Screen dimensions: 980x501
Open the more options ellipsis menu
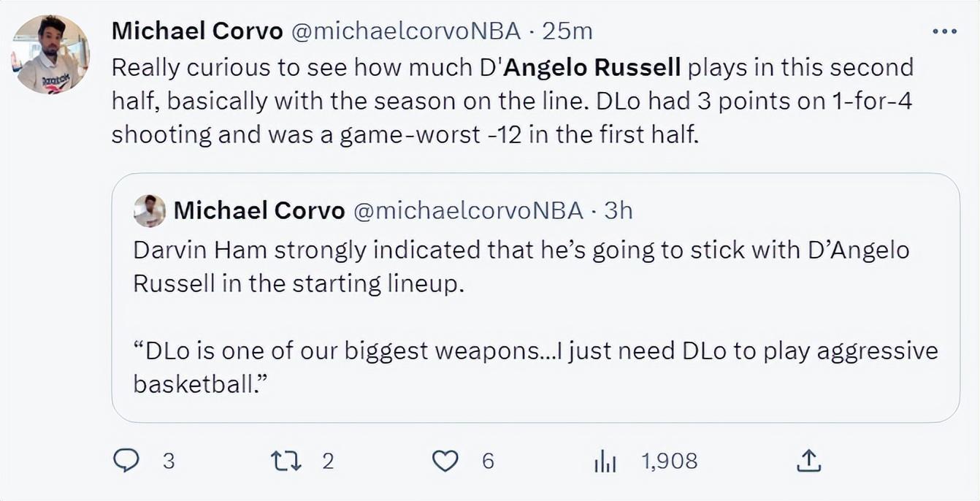pos(944,31)
